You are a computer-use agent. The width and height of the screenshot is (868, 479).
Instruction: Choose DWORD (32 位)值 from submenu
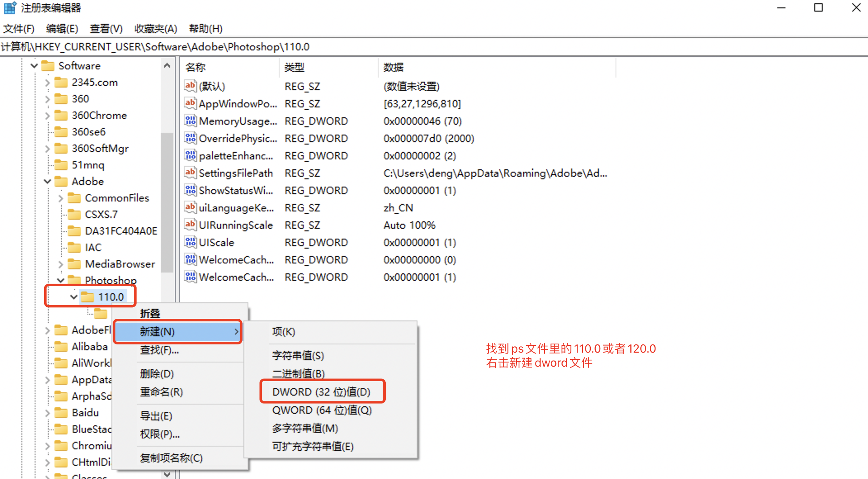click(x=322, y=391)
